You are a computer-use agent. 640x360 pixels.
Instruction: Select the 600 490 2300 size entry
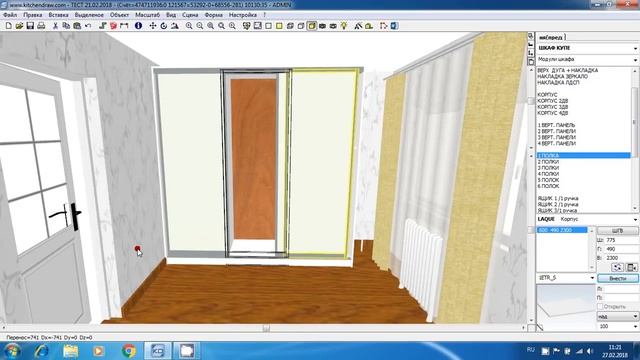[562, 230]
